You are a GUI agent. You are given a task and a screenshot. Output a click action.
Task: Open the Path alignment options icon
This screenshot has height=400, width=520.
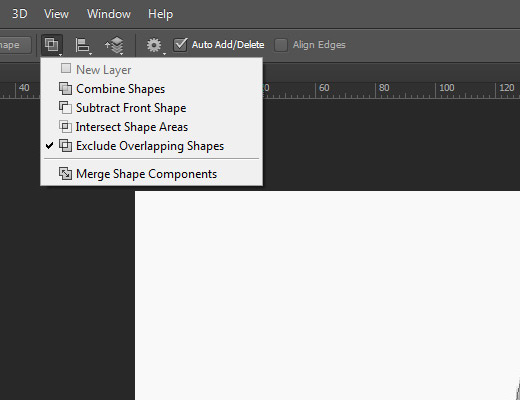coord(82,45)
